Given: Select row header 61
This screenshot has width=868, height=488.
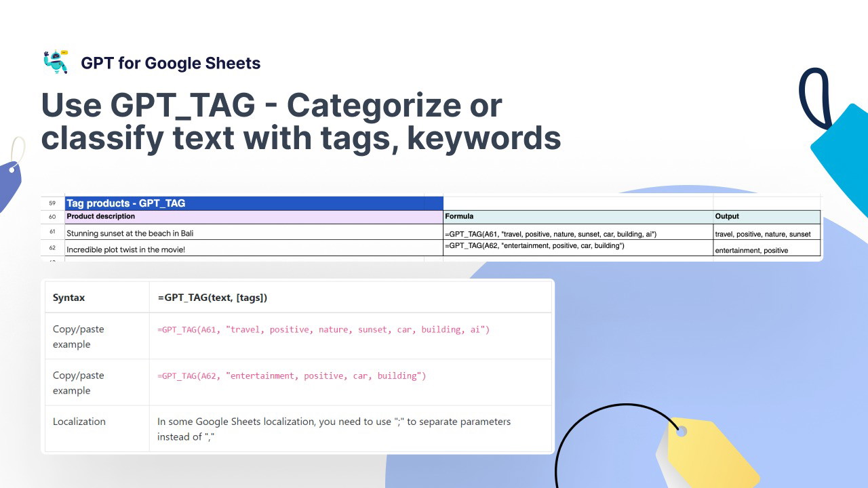Looking at the screenshot, I should click(x=52, y=232).
